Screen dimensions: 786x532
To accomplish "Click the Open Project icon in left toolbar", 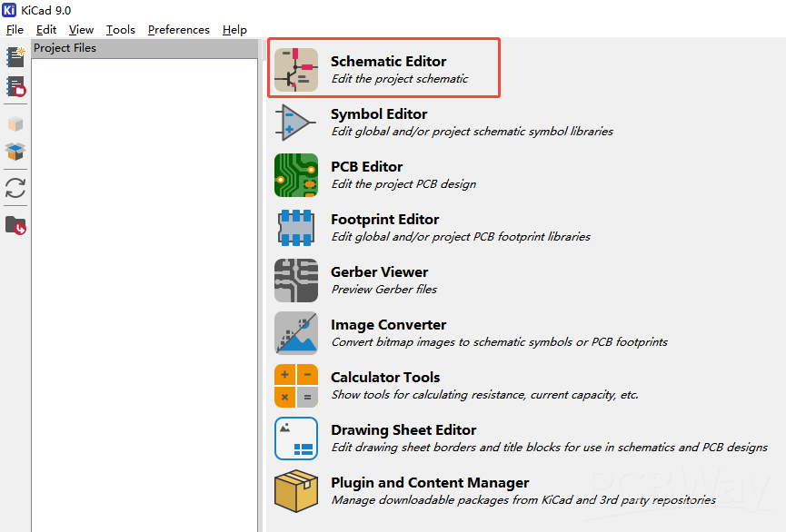I will pos(15,86).
